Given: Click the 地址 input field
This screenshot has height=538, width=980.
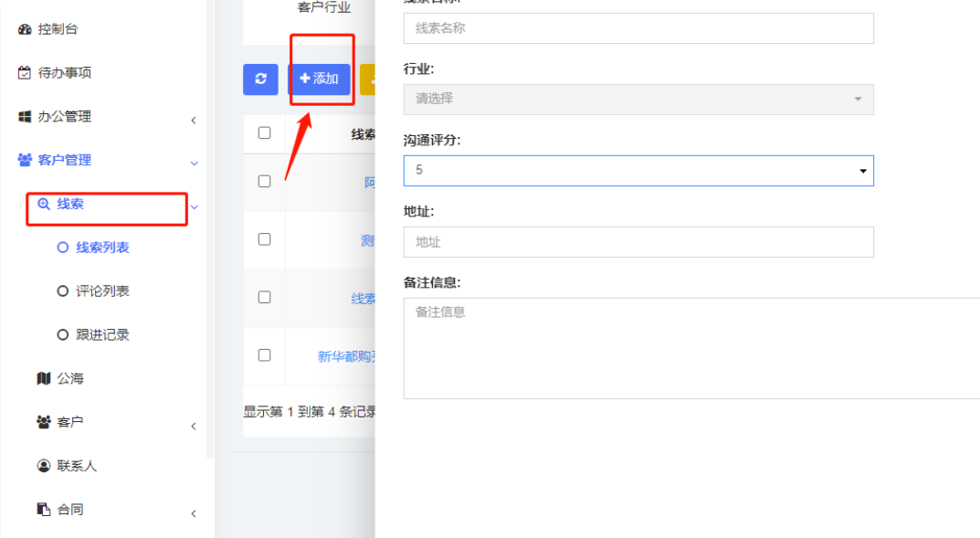Looking at the screenshot, I should [x=638, y=242].
